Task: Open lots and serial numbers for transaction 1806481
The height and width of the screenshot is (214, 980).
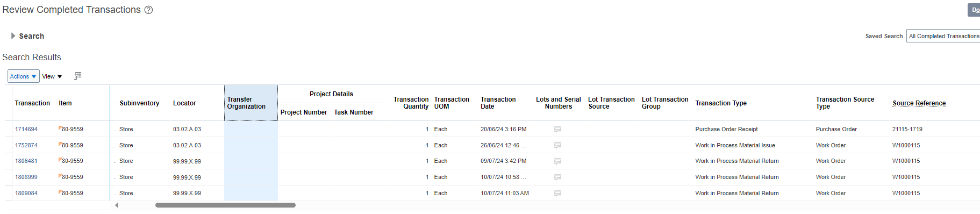Action: point(557,161)
